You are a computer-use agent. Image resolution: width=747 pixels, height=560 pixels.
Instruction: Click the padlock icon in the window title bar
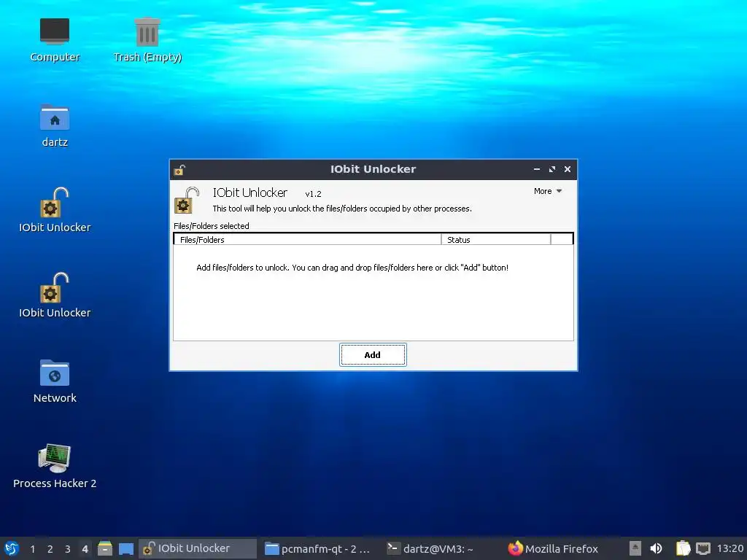tap(179, 169)
